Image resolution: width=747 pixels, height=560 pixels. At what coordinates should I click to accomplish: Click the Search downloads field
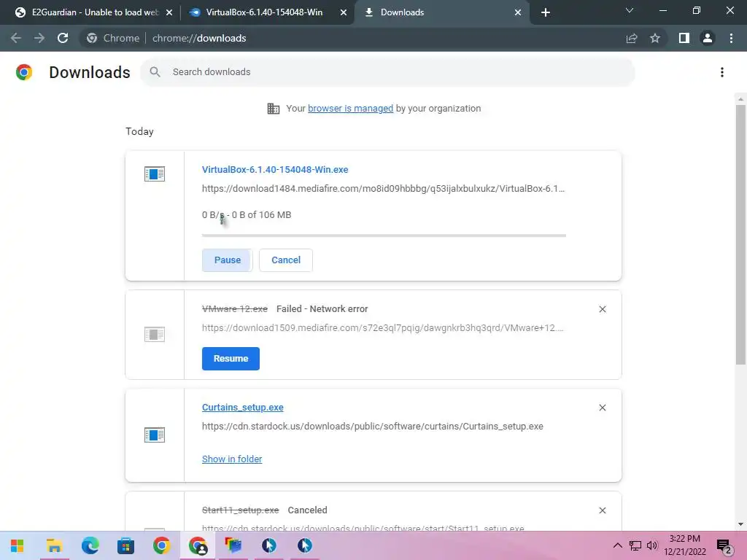pyautogui.click(x=387, y=72)
